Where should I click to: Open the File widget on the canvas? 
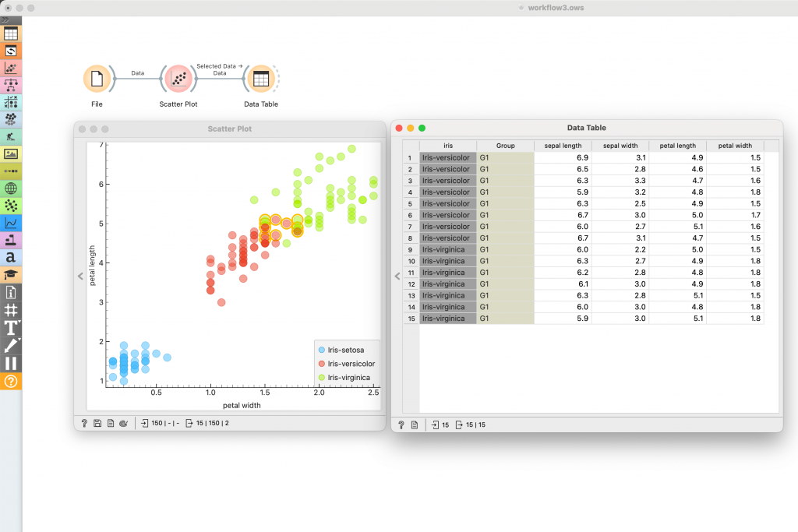tap(97, 78)
